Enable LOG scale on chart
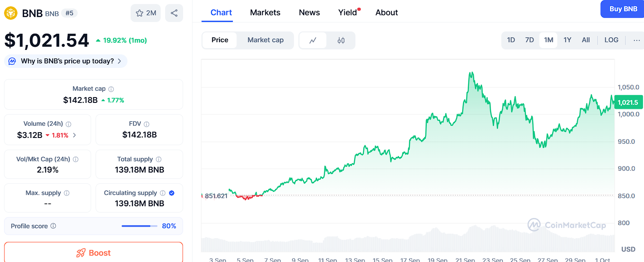The image size is (644, 262). (611, 40)
